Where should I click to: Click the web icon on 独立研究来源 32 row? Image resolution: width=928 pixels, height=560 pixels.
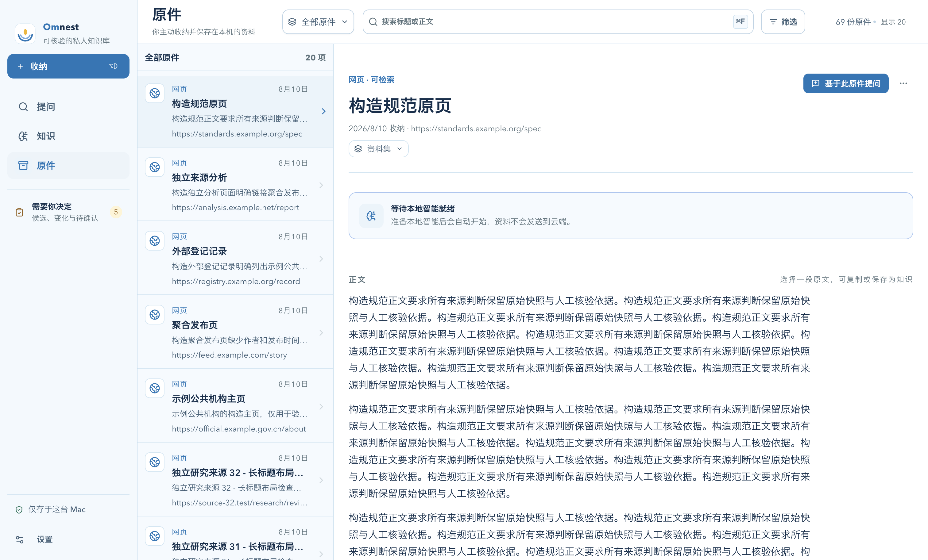[x=154, y=462]
